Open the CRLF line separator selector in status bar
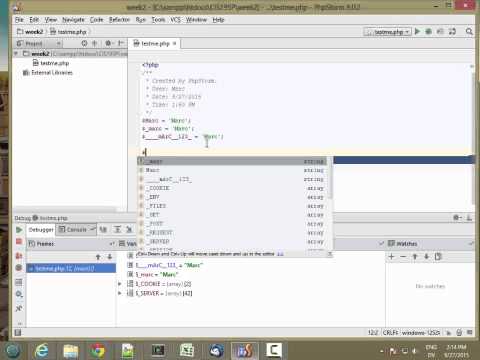Image resolution: width=480 pixels, height=360 pixels. [x=390, y=333]
